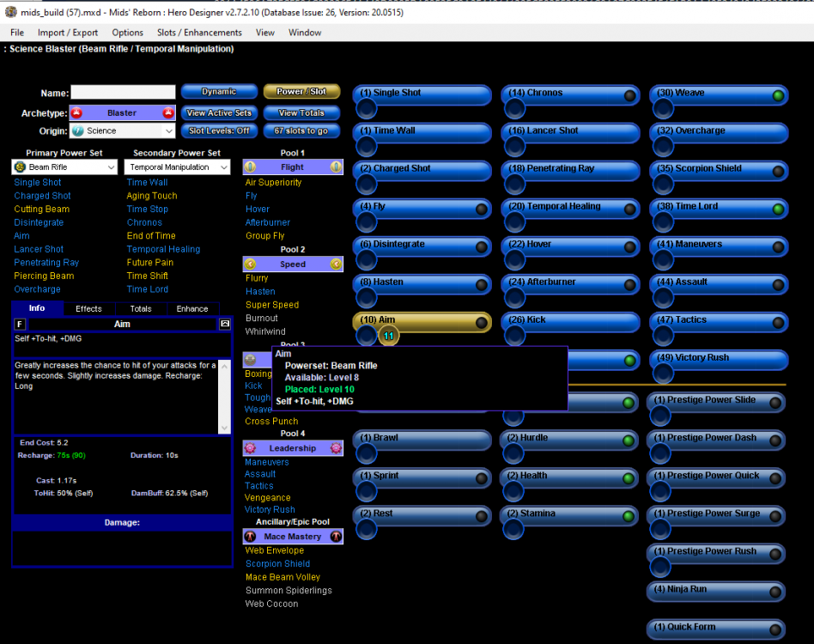
Task: Click the level 11 slot under Aim
Action: point(388,336)
